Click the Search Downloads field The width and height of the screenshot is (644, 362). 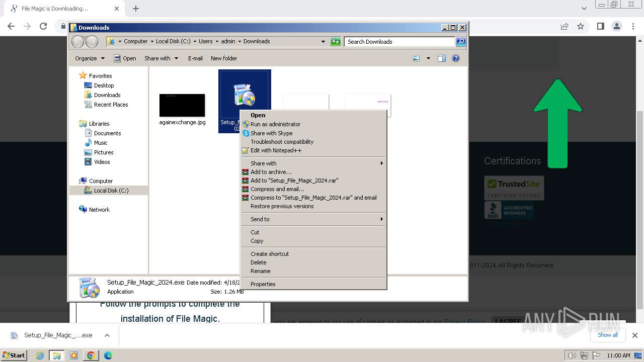pos(400,42)
